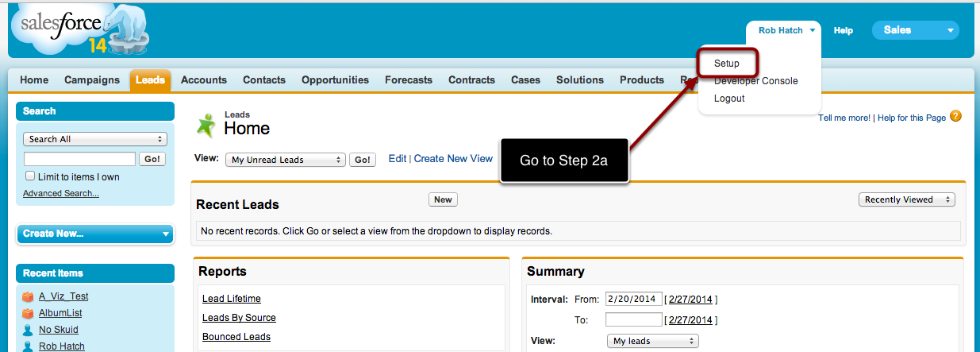
Task: Open the My leads view dropdown
Action: click(652, 341)
